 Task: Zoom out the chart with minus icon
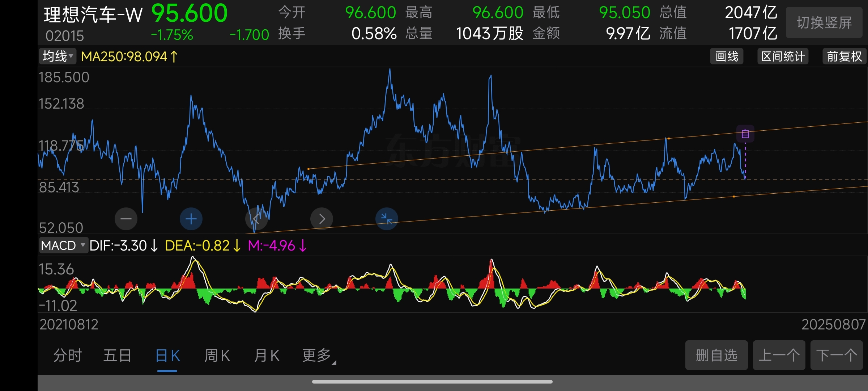[x=126, y=219]
